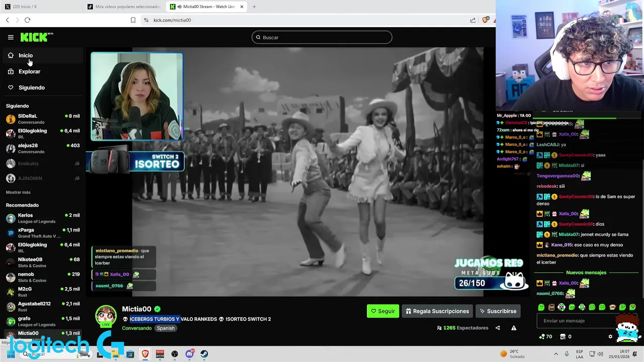
Task: Click Regala Suscripciones button
Action: pyautogui.click(x=437, y=311)
